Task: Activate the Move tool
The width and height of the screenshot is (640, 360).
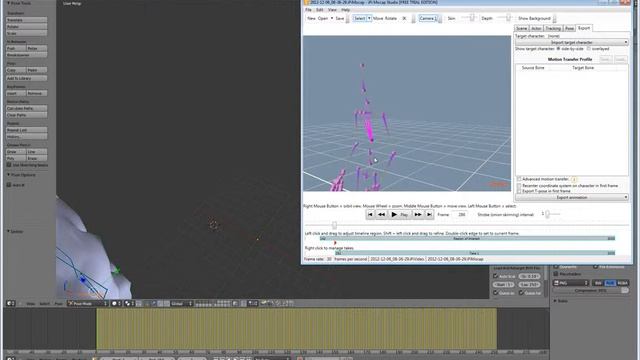Action: coord(378,18)
